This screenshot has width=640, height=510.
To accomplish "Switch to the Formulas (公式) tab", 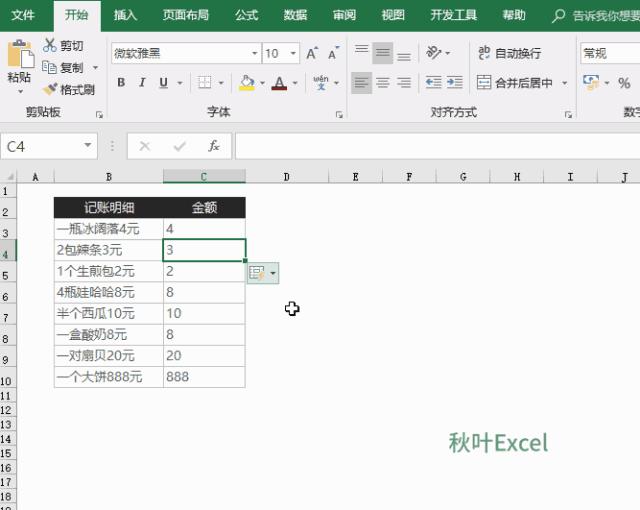I will click(x=246, y=16).
